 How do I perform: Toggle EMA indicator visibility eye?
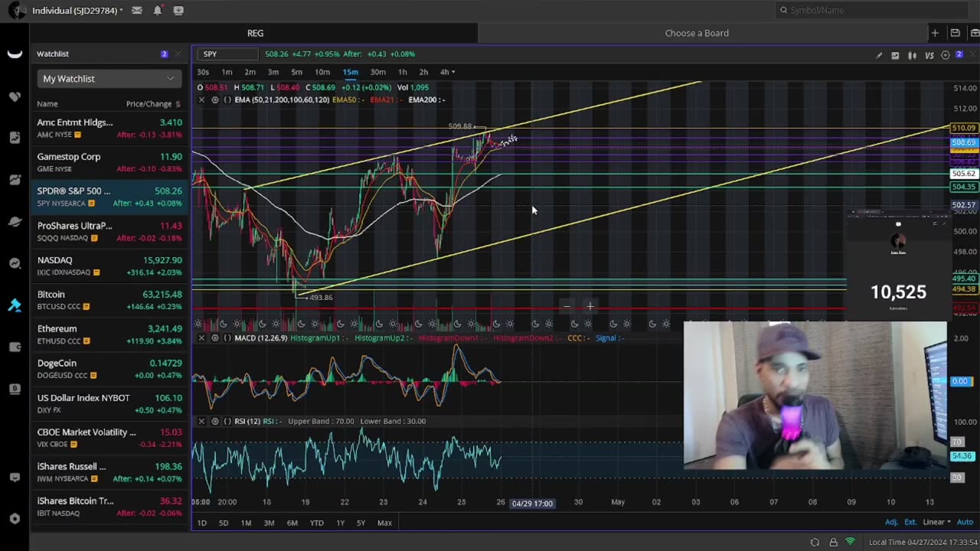pyautogui.click(x=214, y=99)
